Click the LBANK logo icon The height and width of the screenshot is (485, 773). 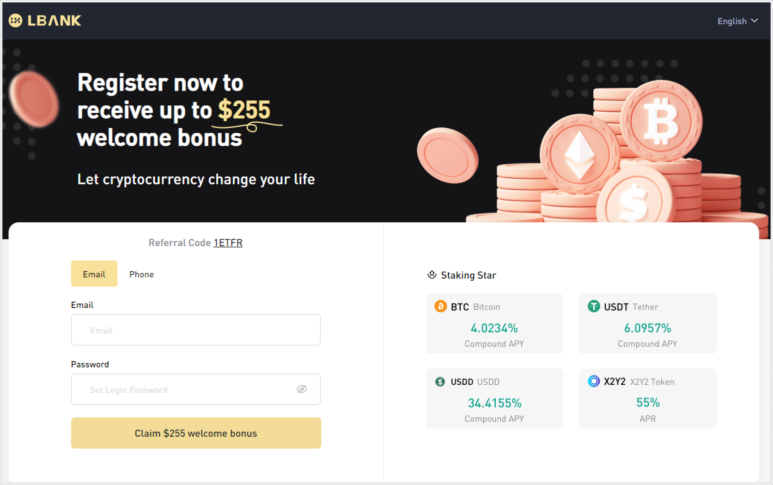pyautogui.click(x=15, y=21)
